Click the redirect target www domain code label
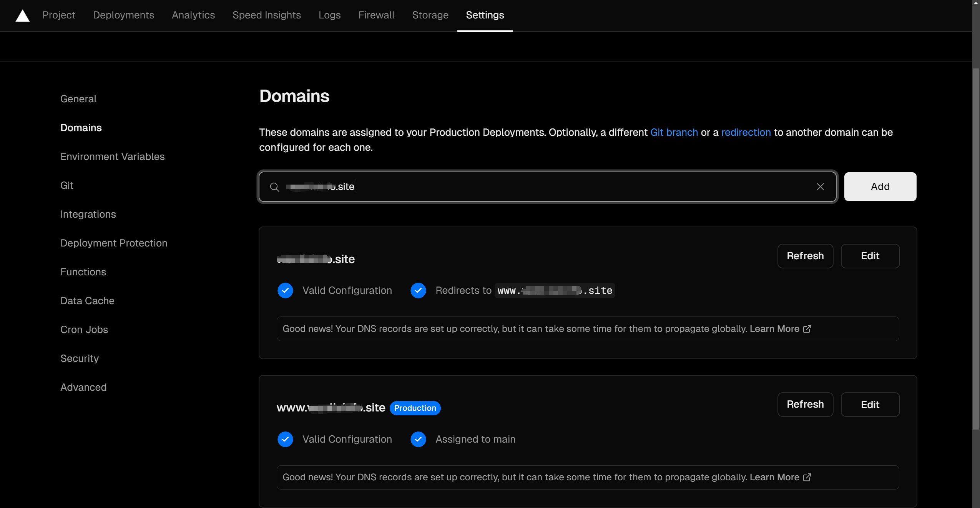Viewport: 980px width, 508px height. click(555, 291)
